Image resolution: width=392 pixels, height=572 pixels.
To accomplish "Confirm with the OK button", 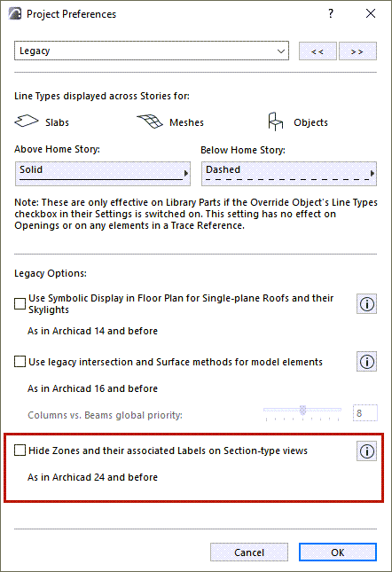I will [x=338, y=552].
